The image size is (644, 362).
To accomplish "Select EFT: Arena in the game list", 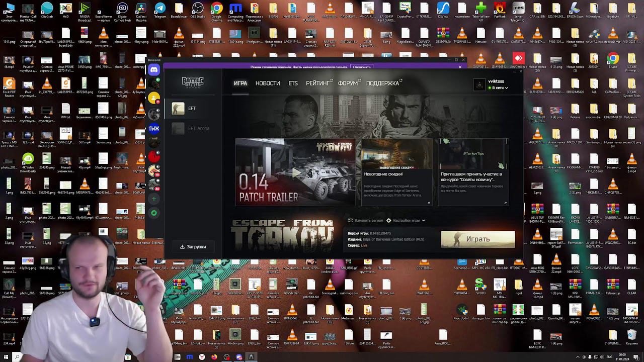I will click(193, 128).
